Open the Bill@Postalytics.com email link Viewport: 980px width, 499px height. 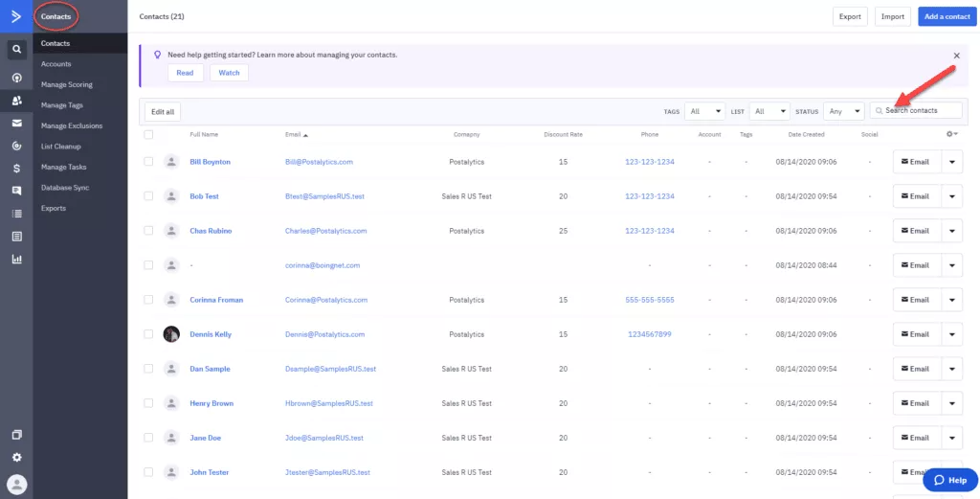(x=319, y=162)
